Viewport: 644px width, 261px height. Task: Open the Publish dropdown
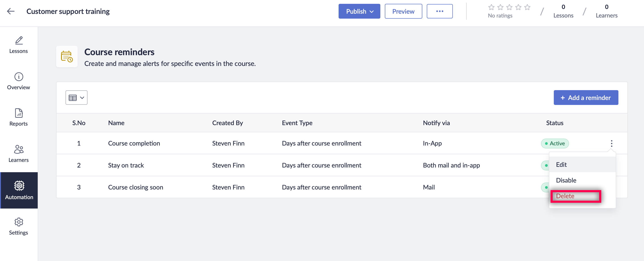359,11
